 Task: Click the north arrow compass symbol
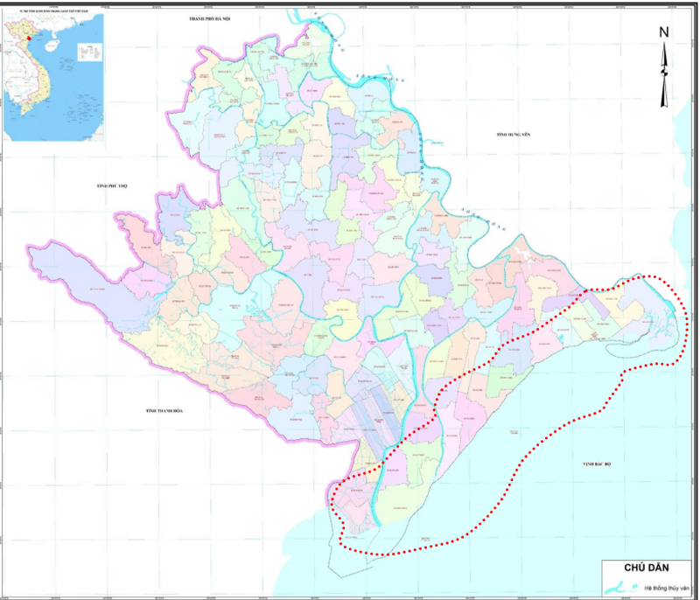[x=664, y=74]
